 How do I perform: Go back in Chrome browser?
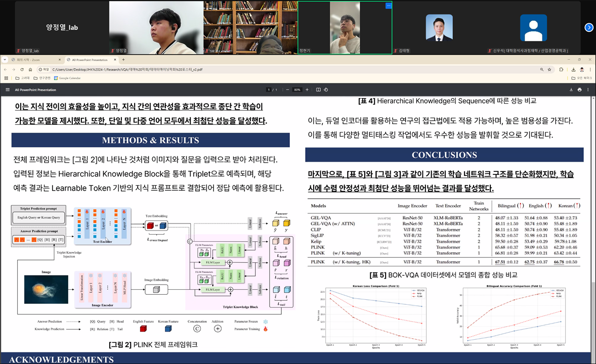(6, 70)
